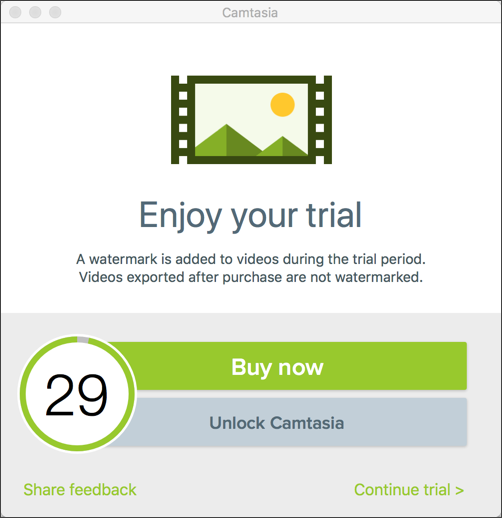
Task: Close the Camtasia trial window
Action: (15, 12)
